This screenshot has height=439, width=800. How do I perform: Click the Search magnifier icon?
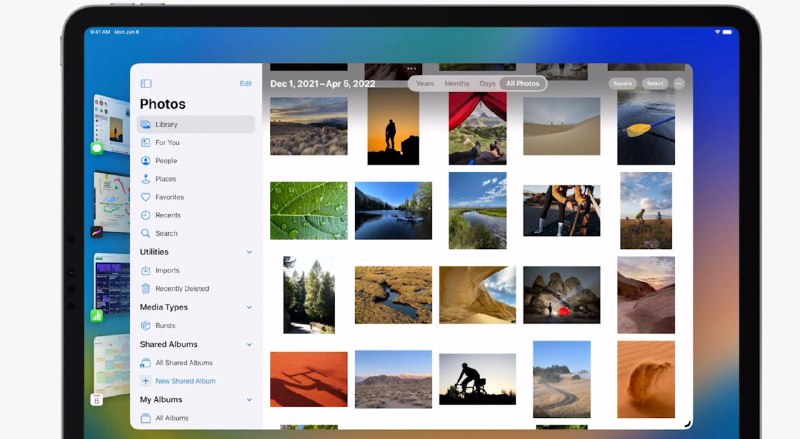tap(145, 233)
